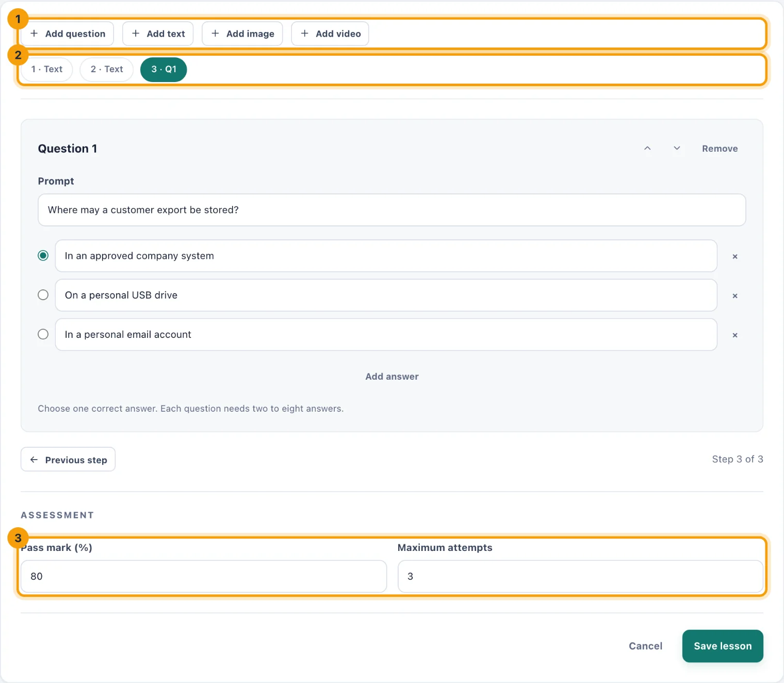Click the Maximum attempts field

581,576
